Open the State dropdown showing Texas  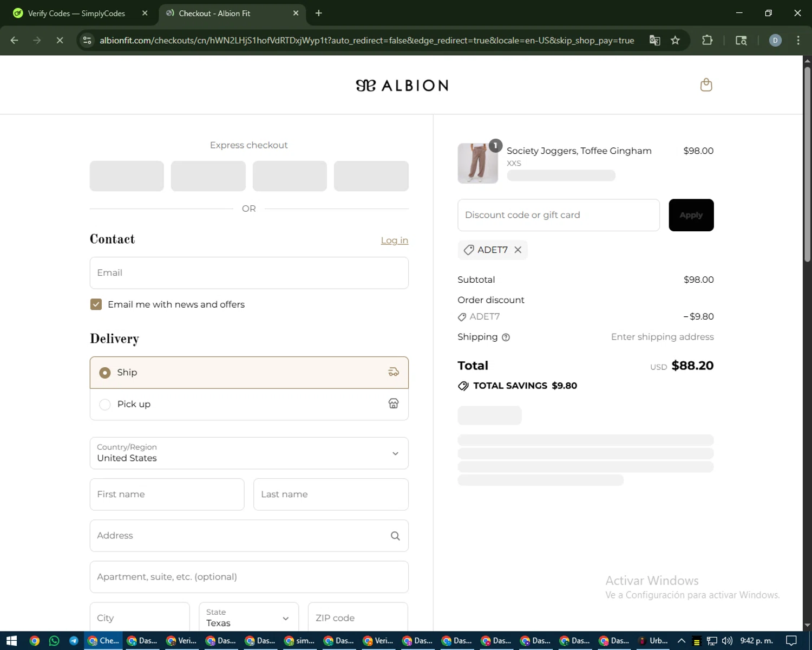coord(248,617)
